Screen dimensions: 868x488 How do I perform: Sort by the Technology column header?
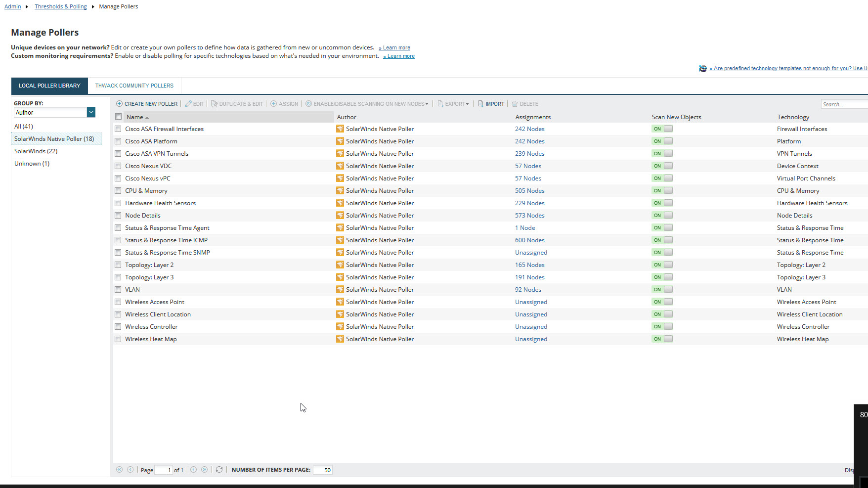point(793,117)
